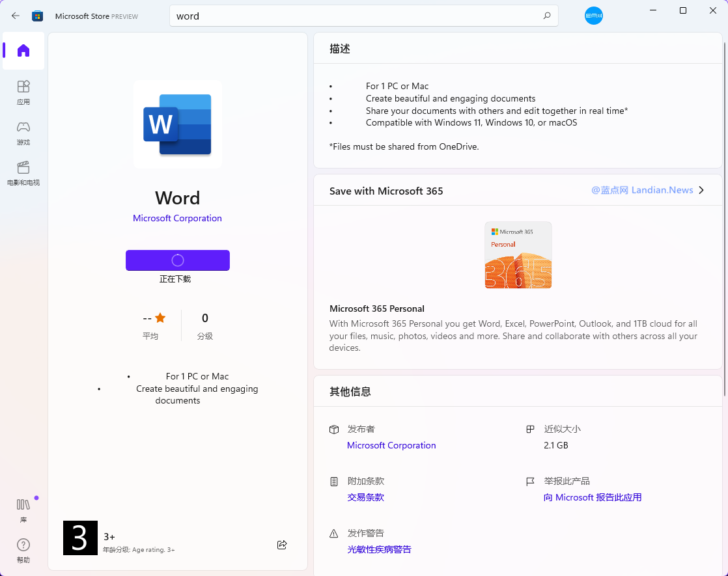Screen dimensions: 728x576
Task: Open the Games (游戏) section
Action: tap(23, 132)
